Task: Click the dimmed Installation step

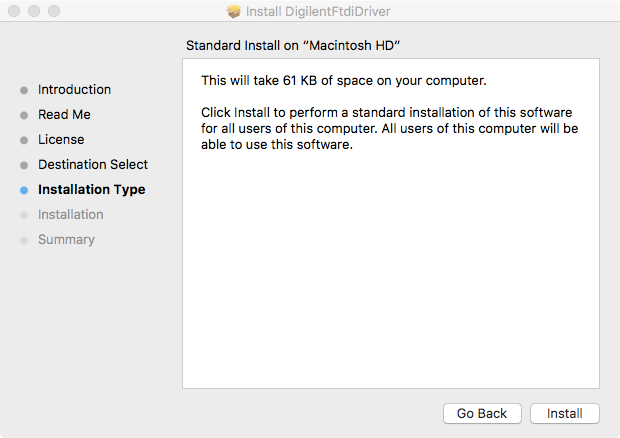Action: pyautogui.click(x=71, y=215)
